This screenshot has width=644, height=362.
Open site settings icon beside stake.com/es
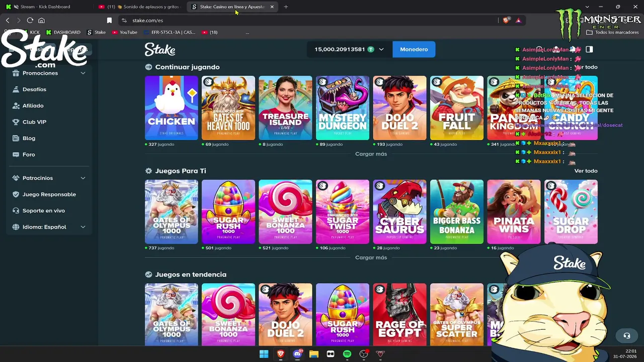point(124,20)
